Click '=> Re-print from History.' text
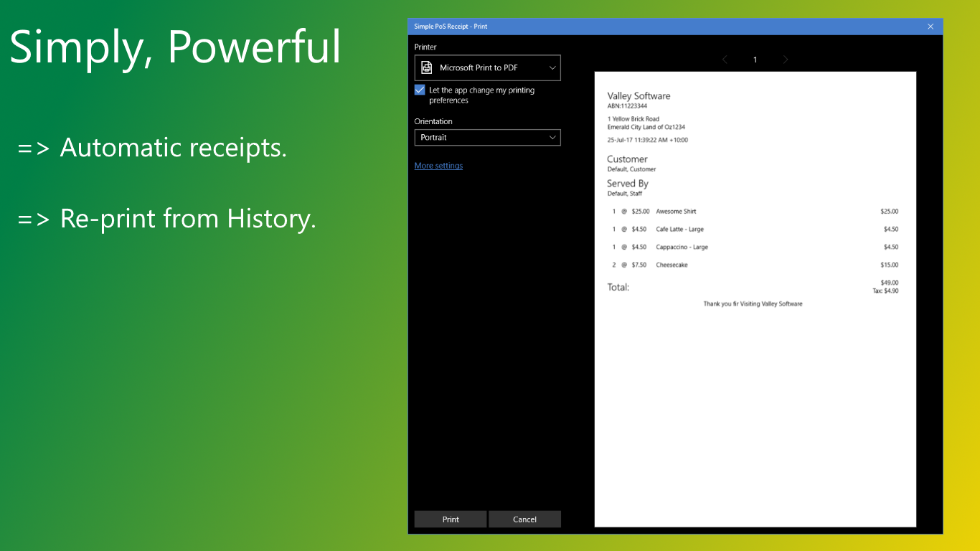 (x=166, y=218)
